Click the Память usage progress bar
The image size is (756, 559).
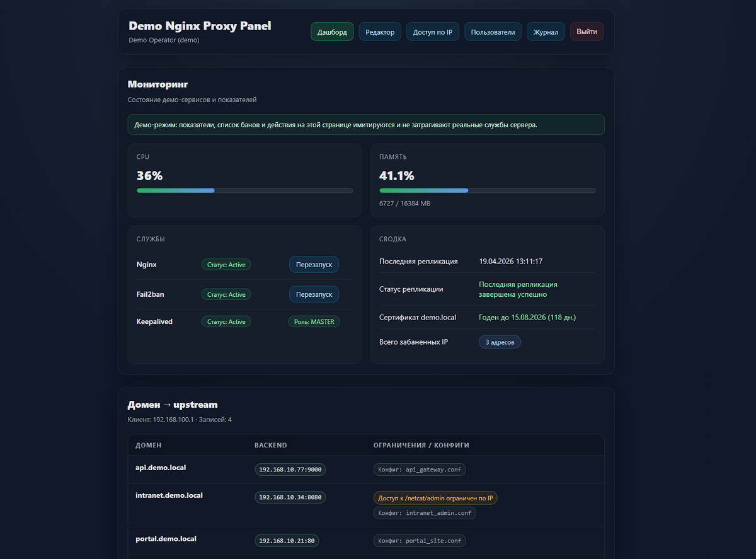click(x=487, y=190)
